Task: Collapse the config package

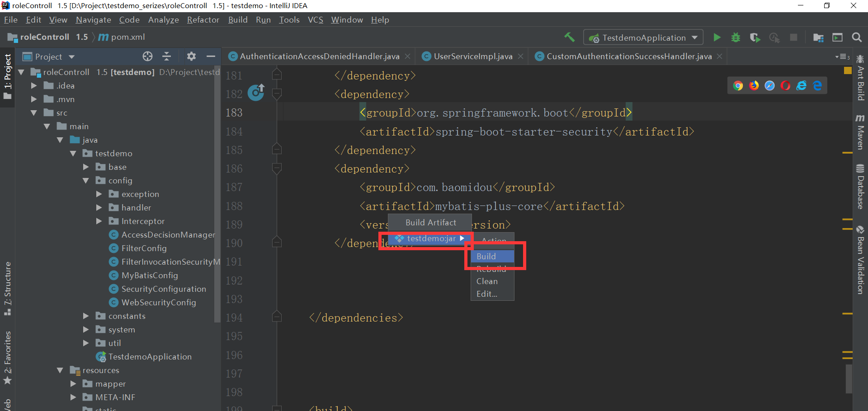Action: click(x=86, y=181)
